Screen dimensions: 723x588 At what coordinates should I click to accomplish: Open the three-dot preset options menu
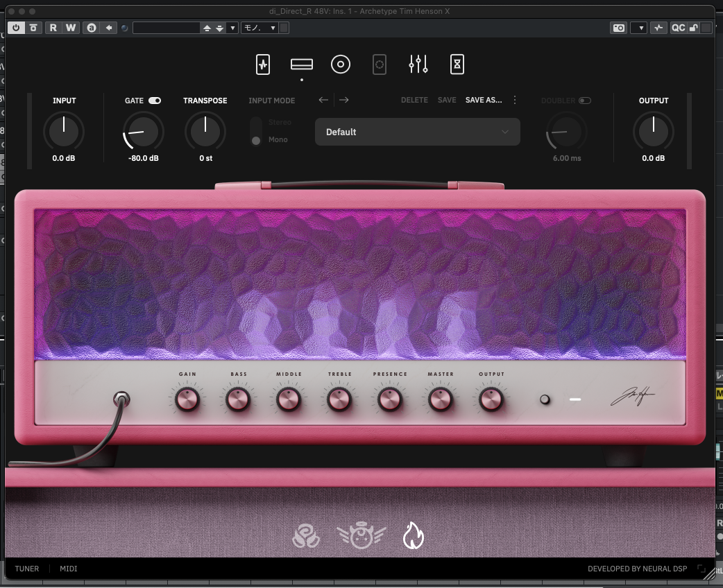pyautogui.click(x=515, y=100)
